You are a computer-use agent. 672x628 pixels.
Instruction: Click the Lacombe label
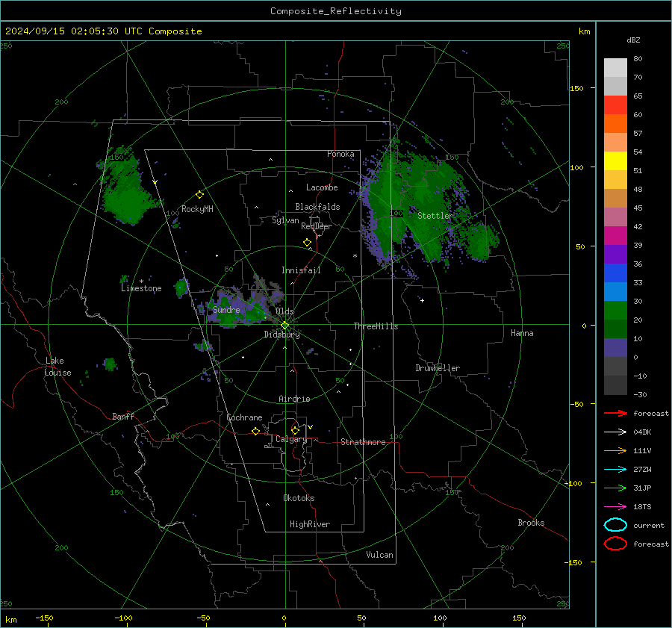[322, 187]
